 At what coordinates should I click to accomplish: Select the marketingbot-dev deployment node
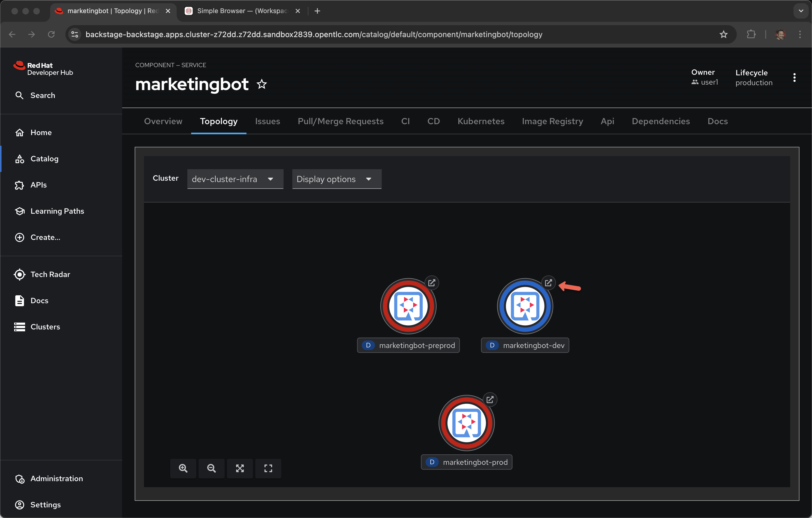[525, 306]
